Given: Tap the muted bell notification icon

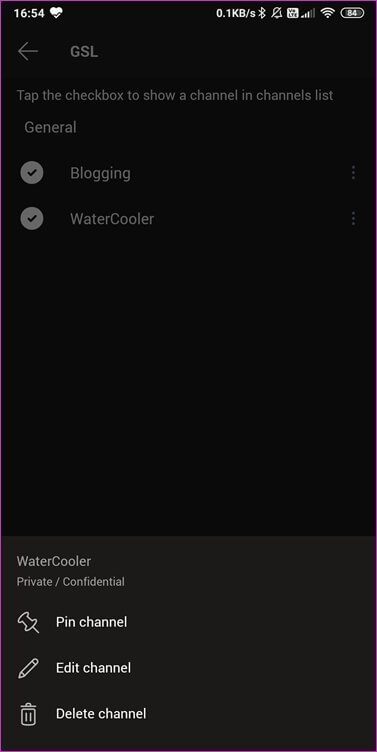Looking at the screenshot, I should [277, 13].
